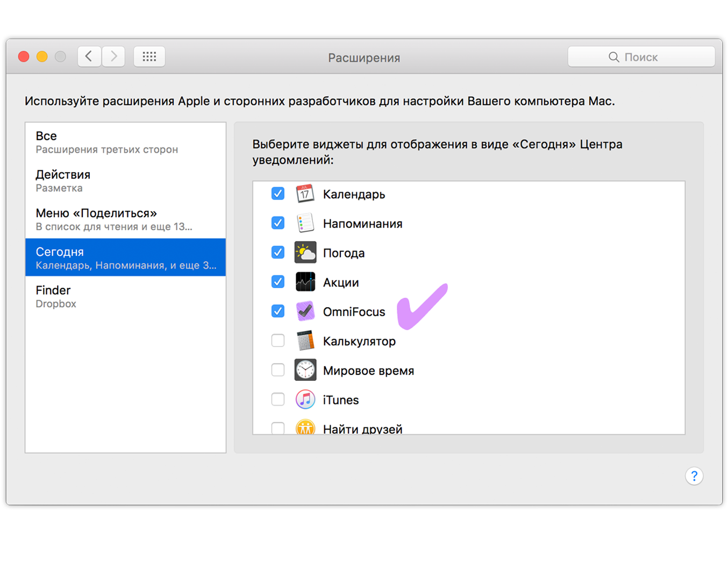
Task: Click the Find Friends (Найти друзей) icon
Action: click(305, 427)
